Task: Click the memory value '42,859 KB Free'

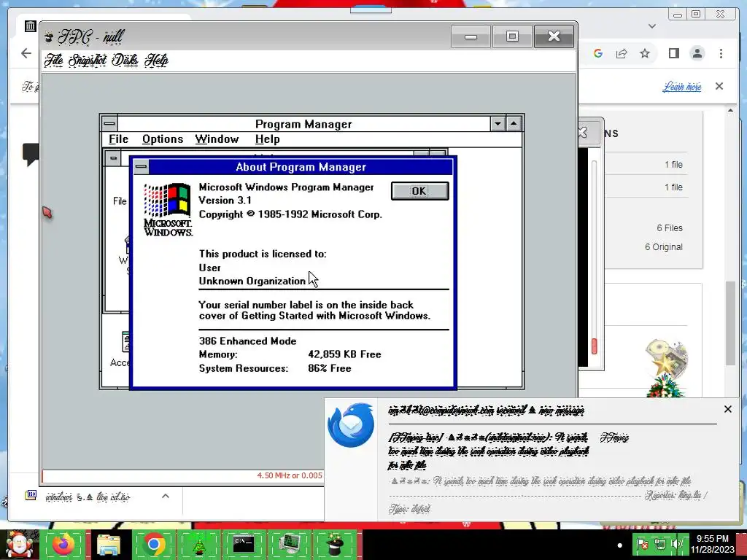Action: (344, 354)
